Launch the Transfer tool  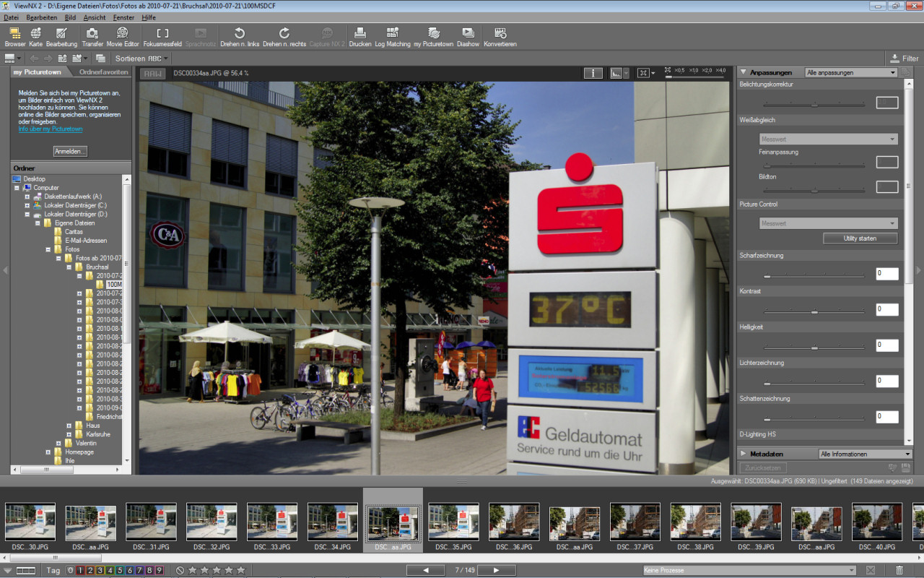[x=92, y=37]
